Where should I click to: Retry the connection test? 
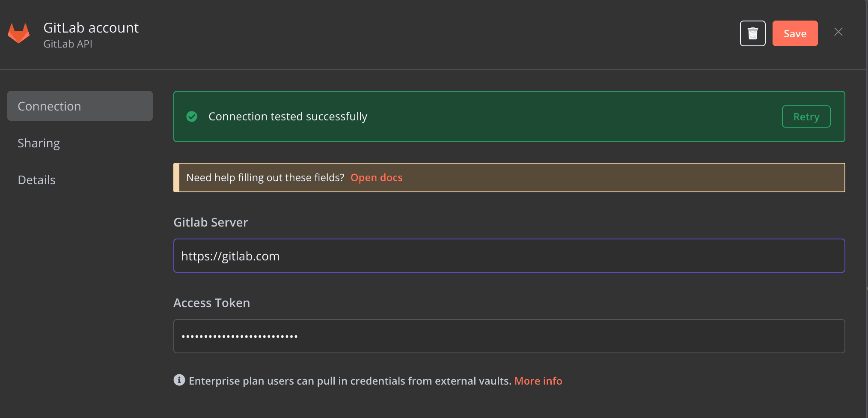pyautogui.click(x=806, y=116)
